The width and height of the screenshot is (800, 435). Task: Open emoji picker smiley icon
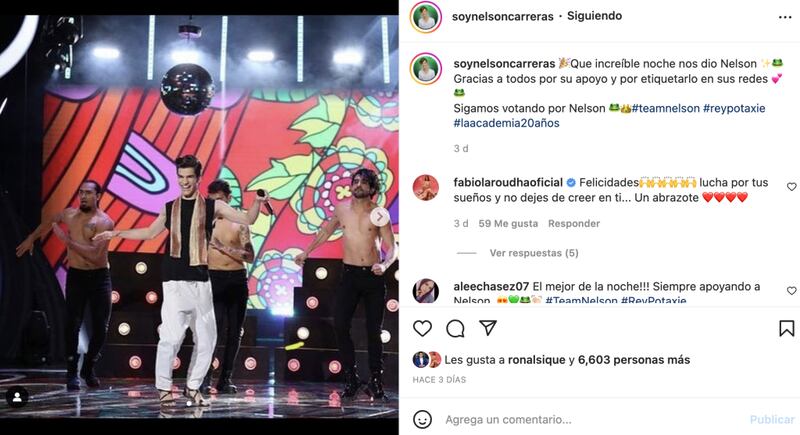[x=422, y=419]
